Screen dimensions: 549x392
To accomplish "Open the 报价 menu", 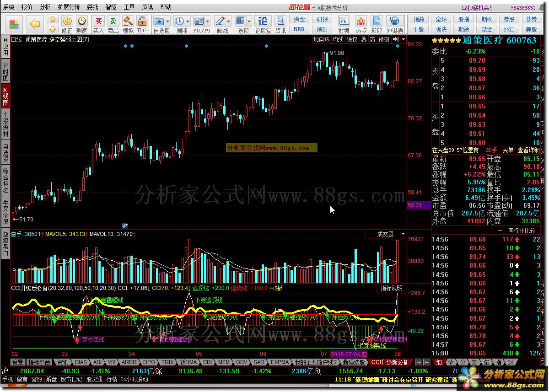I will pyautogui.click(x=27, y=7).
